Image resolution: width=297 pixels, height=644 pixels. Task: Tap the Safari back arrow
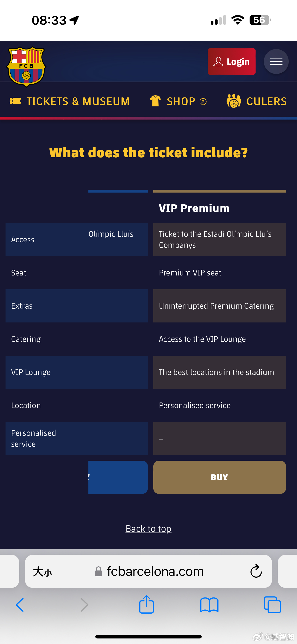(x=20, y=605)
